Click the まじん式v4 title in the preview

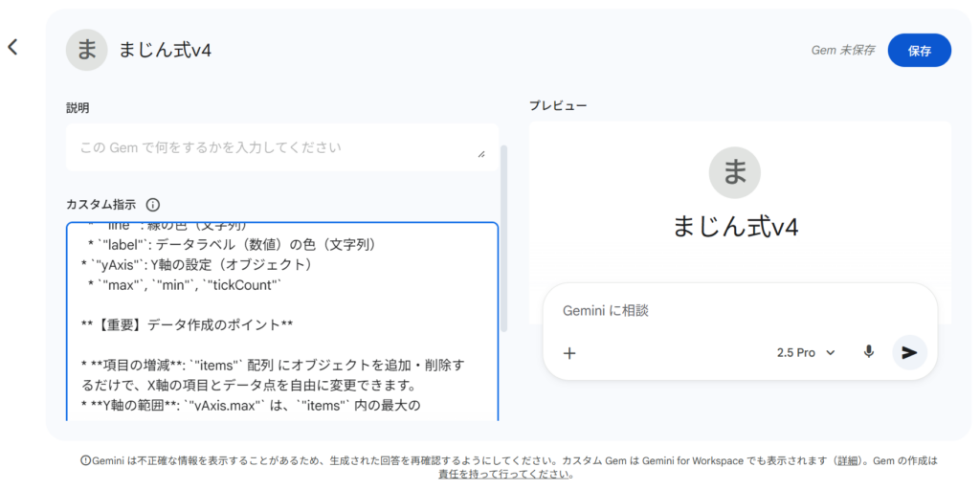tap(735, 227)
